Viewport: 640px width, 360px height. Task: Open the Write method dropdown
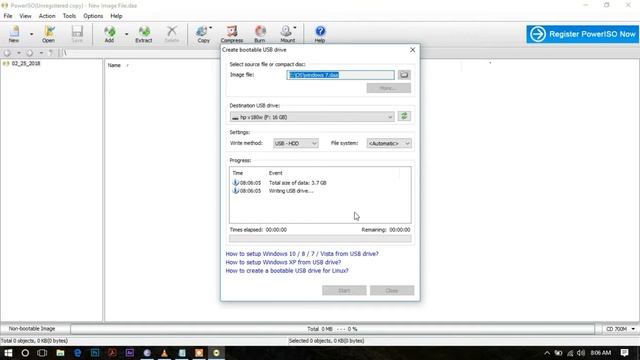click(296, 143)
